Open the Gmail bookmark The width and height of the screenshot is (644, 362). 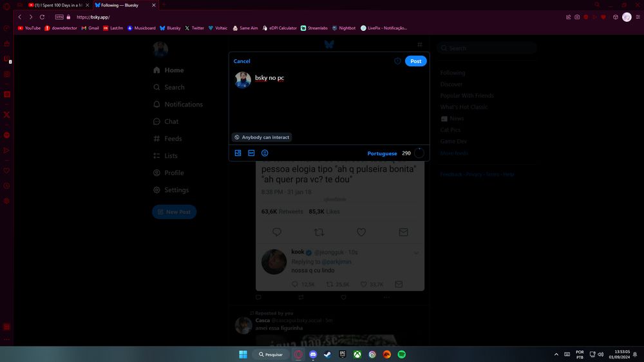90,28
